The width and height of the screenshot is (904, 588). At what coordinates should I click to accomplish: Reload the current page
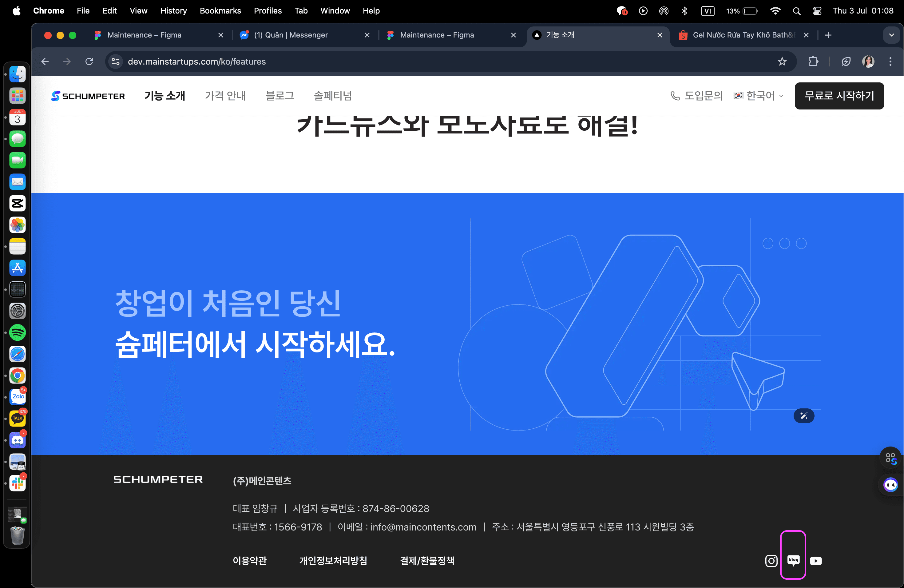tap(89, 62)
